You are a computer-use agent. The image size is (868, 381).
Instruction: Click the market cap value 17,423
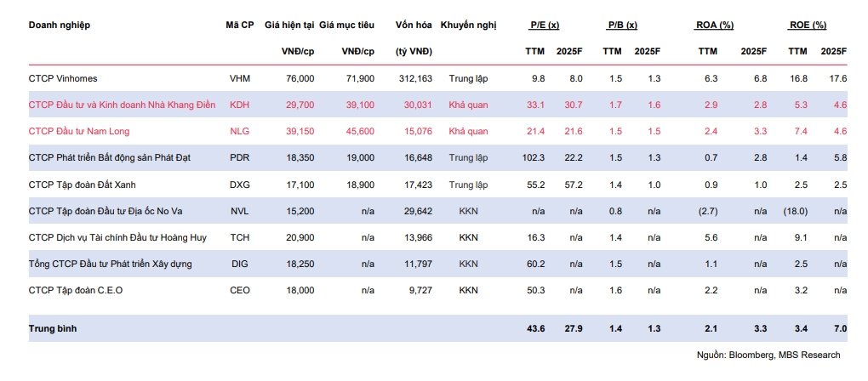click(x=419, y=185)
